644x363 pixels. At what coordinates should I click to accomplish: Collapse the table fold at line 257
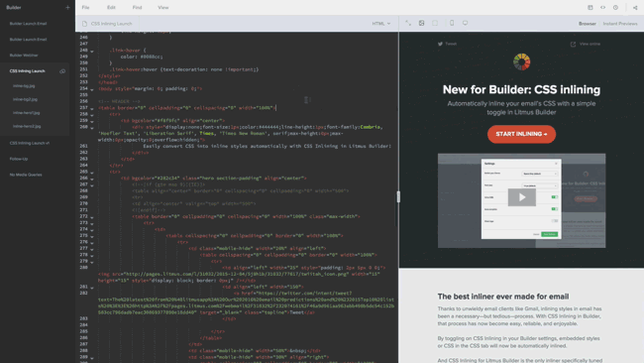[x=92, y=109]
